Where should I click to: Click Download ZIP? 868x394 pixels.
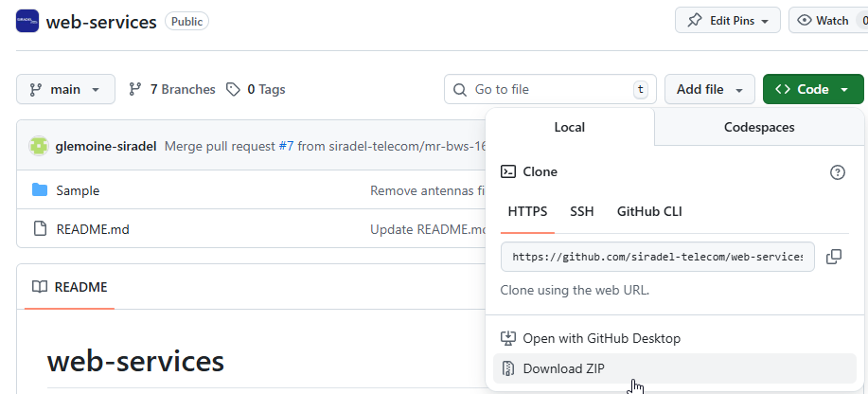coord(674,368)
